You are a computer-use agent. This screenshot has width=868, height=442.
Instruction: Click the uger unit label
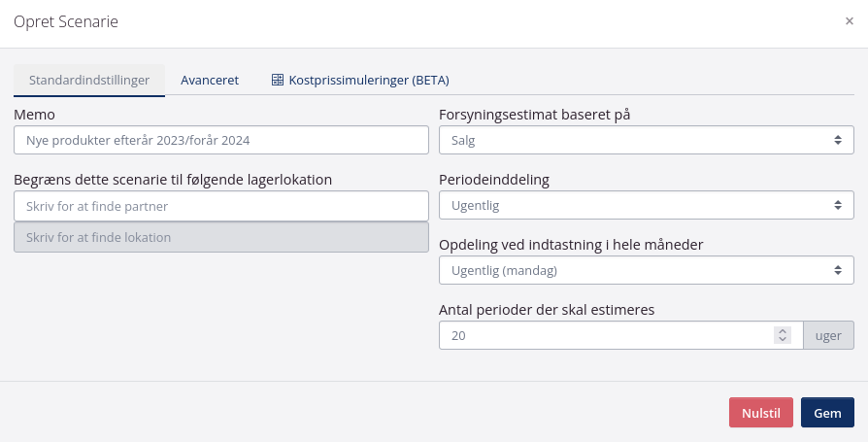point(828,335)
